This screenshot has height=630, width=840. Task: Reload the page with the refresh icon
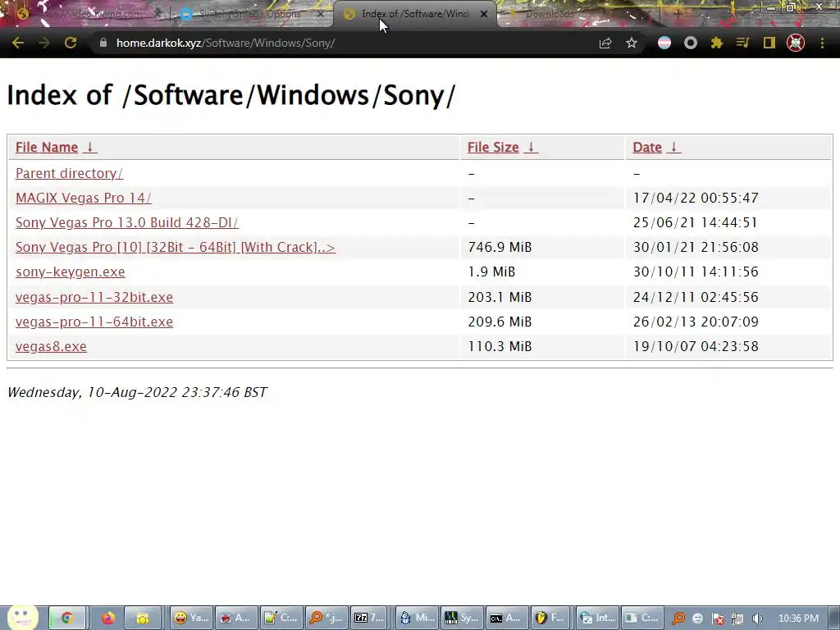pyautogui.click(x=71, y=43)
